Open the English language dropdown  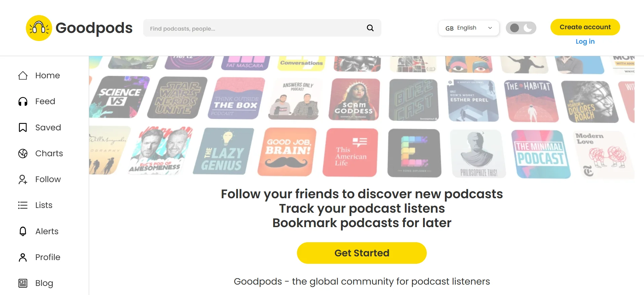(x=468, y=28)
